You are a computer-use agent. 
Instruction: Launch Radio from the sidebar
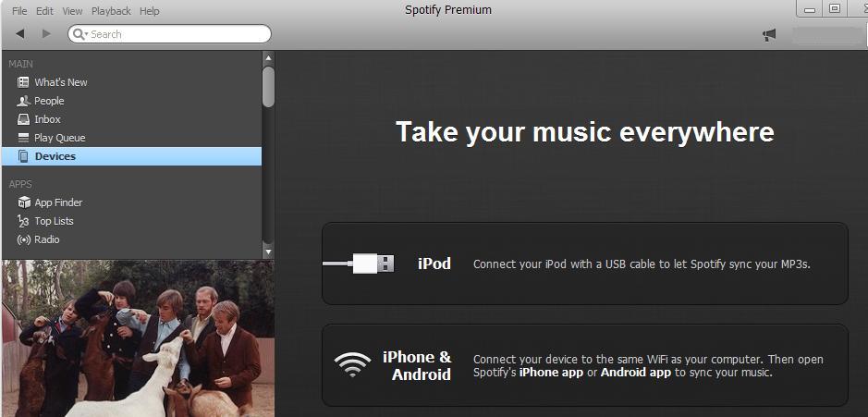click(x=46, y=239)
